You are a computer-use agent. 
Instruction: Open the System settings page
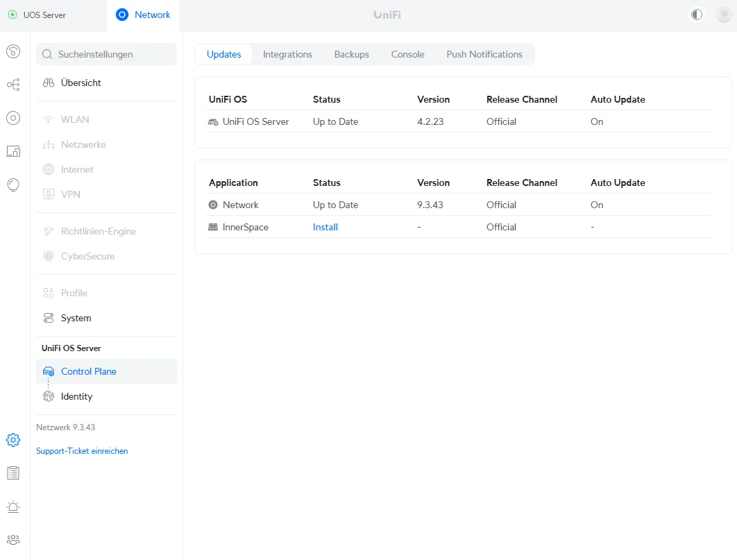(x=106, y=318)
